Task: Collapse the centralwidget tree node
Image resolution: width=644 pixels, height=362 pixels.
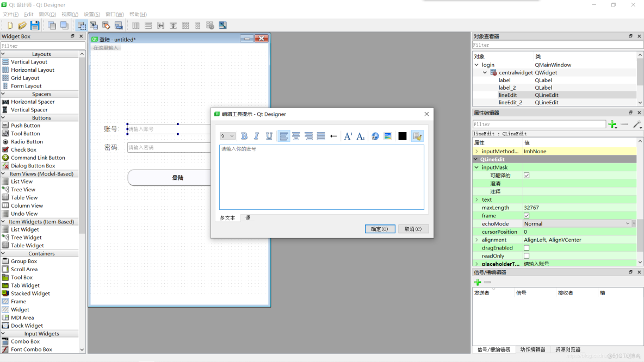Action: coord(485,72)
